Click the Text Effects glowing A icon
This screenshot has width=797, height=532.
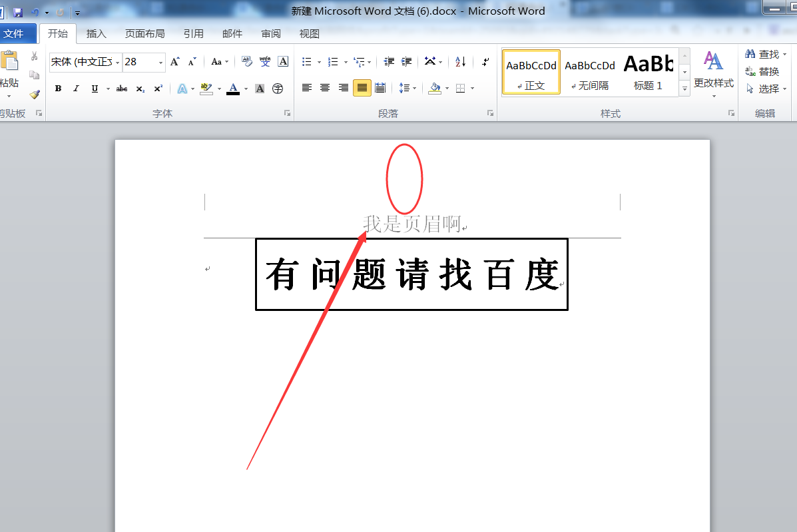click(182, 89)
